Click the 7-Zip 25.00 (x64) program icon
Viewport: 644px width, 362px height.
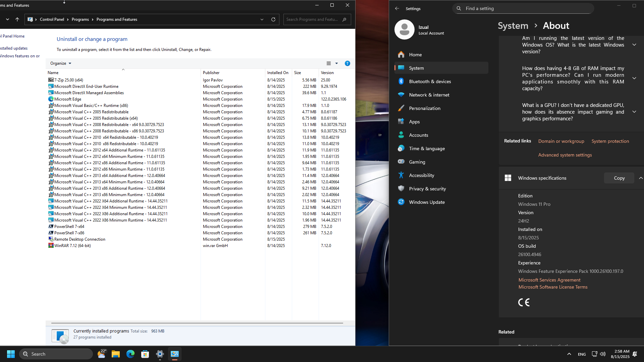point(51,80)
